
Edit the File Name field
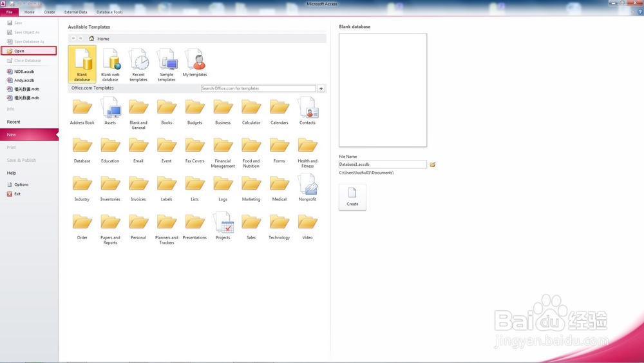[x=383, y=164]
